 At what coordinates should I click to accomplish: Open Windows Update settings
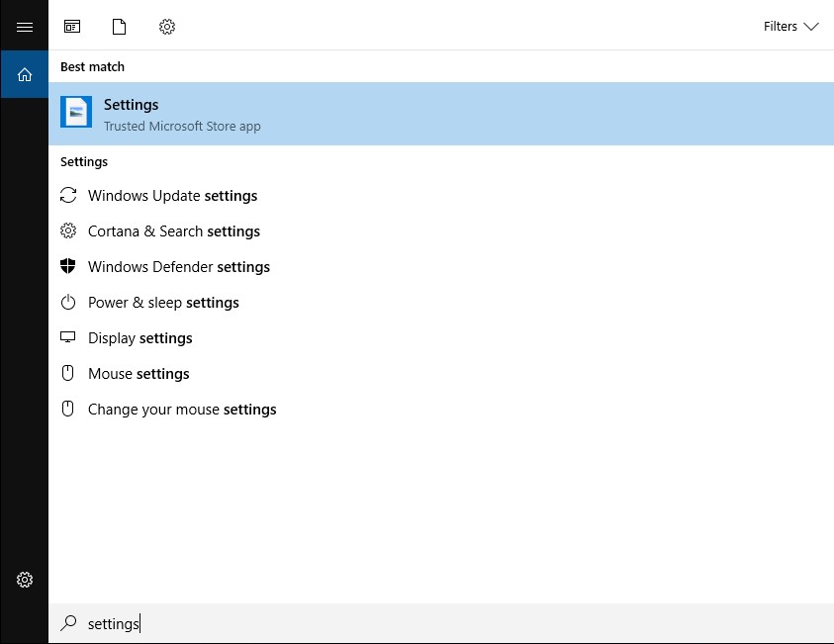pyautogui.click(x=172, y=195)
